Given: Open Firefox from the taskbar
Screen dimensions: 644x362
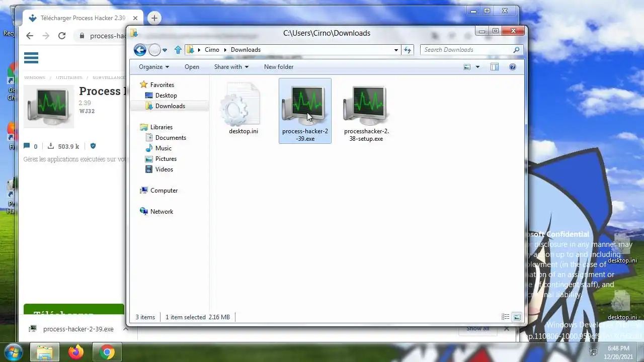Looking at the screenshot, I should click(x=76, y=352).
